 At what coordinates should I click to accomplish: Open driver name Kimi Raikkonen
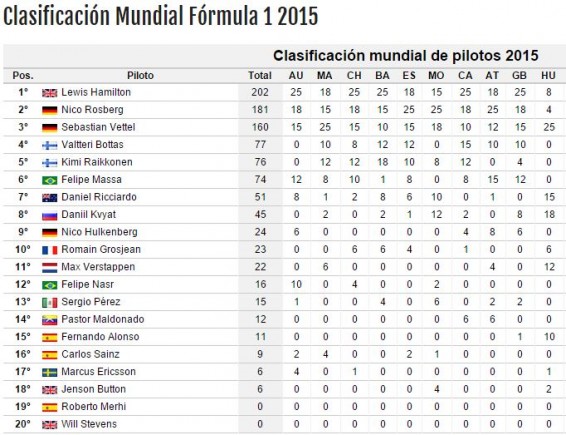(97, 162)
